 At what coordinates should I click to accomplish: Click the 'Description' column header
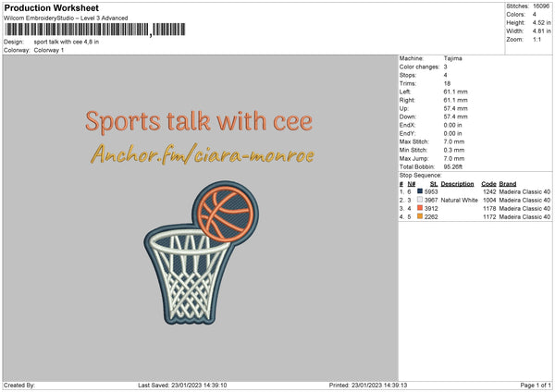[457, 184]
